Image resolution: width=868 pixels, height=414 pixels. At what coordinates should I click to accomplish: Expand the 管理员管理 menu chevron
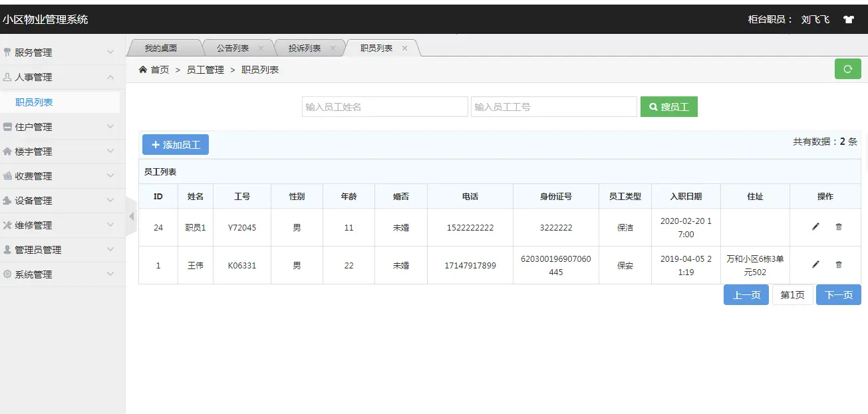point(110,249)
